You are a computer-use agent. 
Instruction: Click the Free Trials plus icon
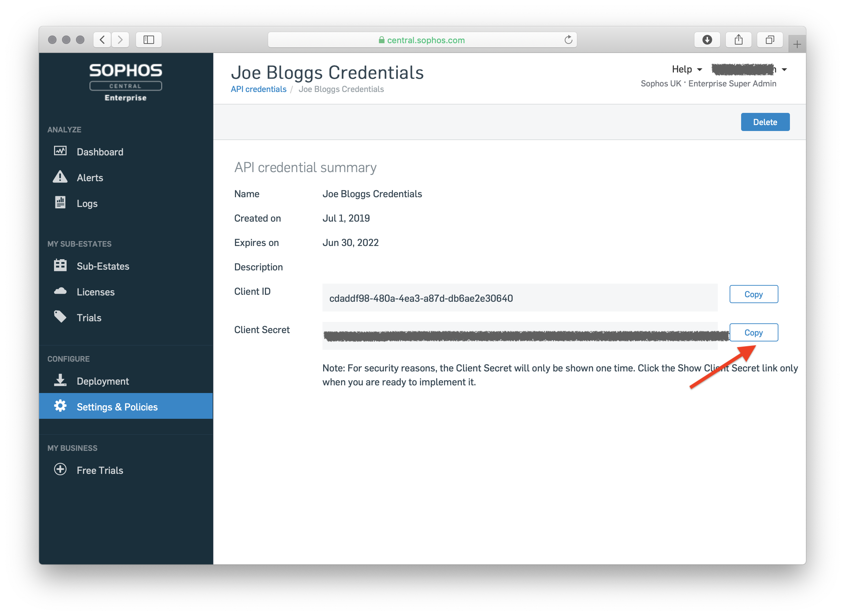60,469
